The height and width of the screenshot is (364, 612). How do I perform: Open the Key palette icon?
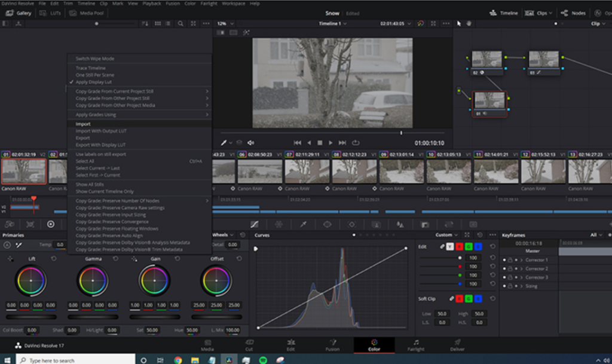[425, 224]
